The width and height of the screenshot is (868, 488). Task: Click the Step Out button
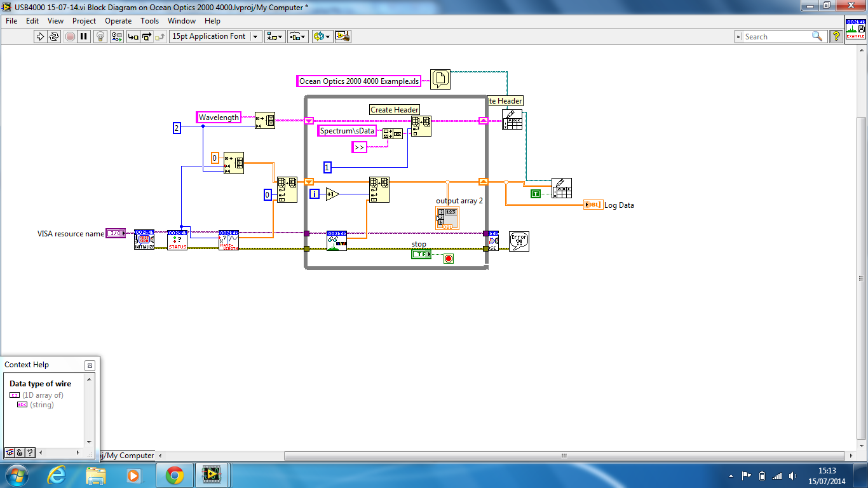[x=161, y=36]
